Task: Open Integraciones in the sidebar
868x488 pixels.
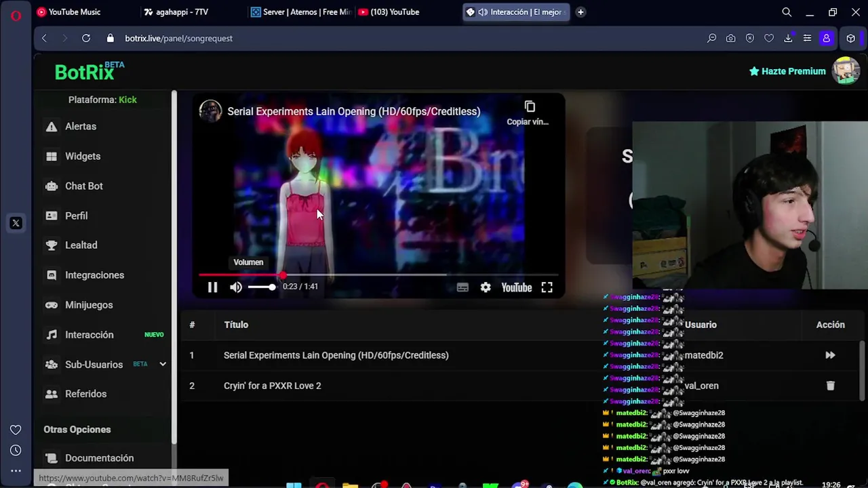Action: point(94,275)
